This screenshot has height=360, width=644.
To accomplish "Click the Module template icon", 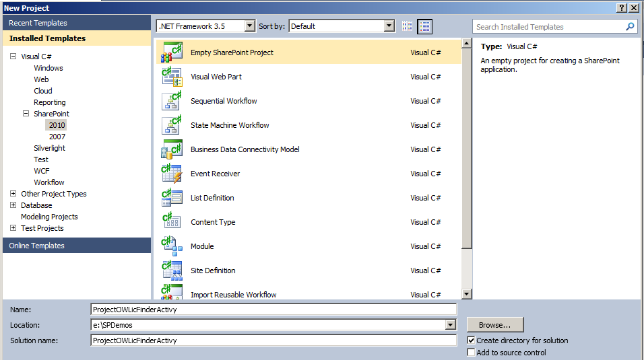I will (172, 246).
